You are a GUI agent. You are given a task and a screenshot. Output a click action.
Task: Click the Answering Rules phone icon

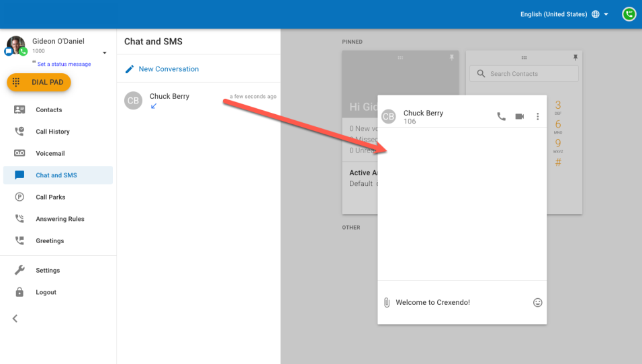click(x=19, y=219)
